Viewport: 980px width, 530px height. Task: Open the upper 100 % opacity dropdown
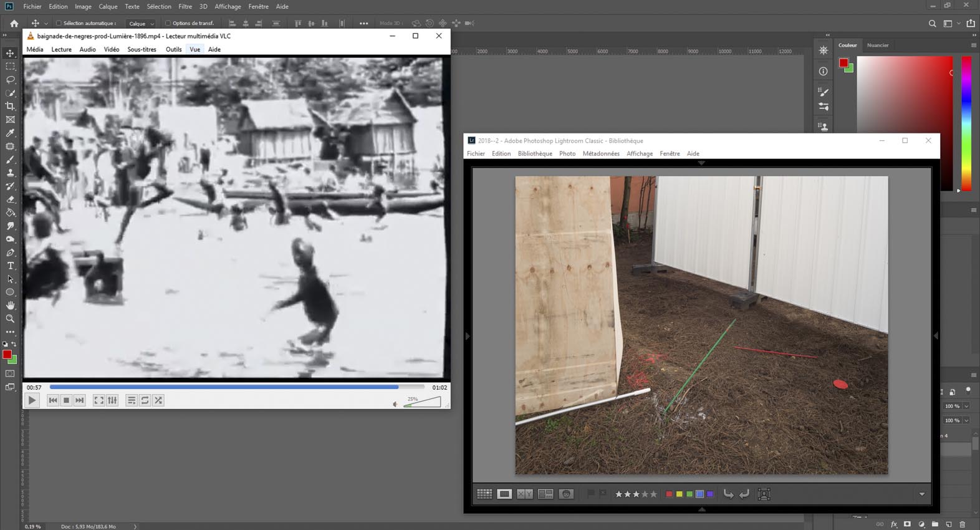[966, 407]
